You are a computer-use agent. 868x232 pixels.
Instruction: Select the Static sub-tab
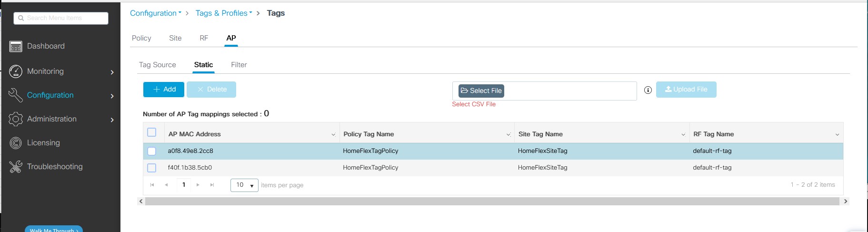coord(203,65)
